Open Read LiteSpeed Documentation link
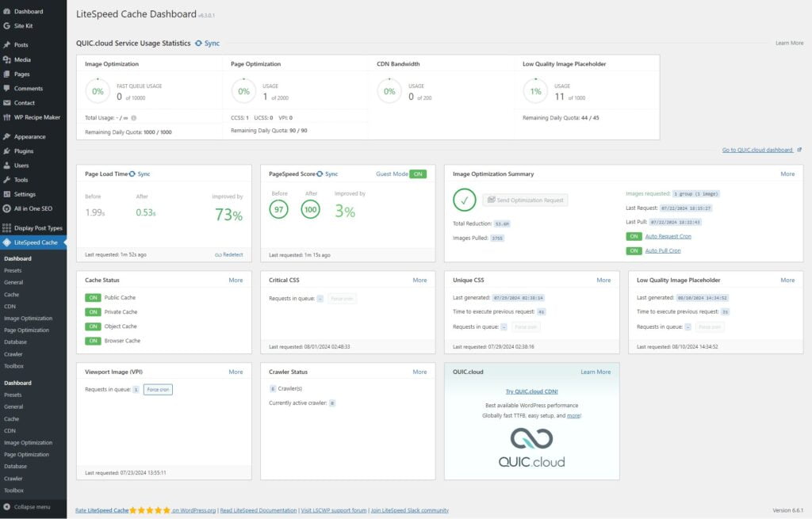The width and height of the screenshot is (812, 519). (259, 510)
